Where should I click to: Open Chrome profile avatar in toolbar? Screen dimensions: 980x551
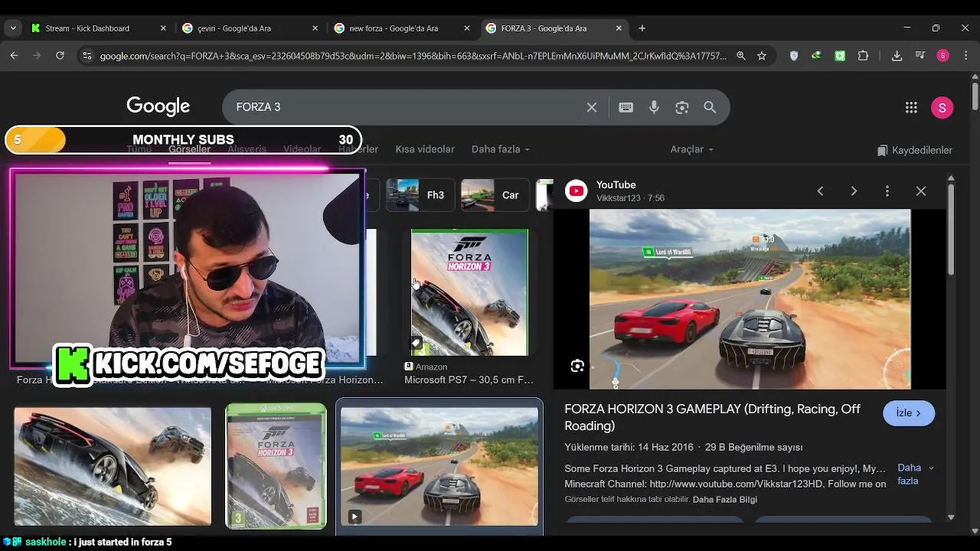(x=943, y=56)
